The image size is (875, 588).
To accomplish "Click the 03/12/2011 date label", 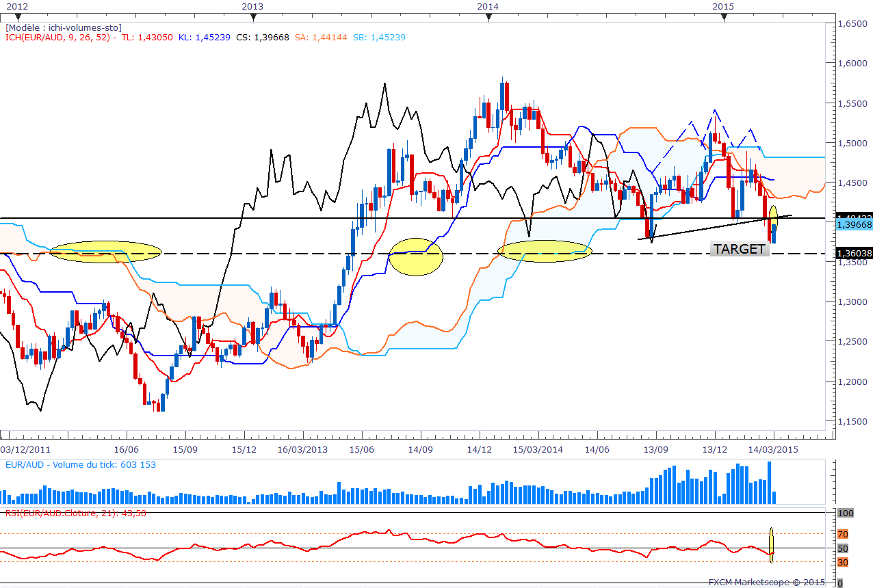I will tap(25, 450).
